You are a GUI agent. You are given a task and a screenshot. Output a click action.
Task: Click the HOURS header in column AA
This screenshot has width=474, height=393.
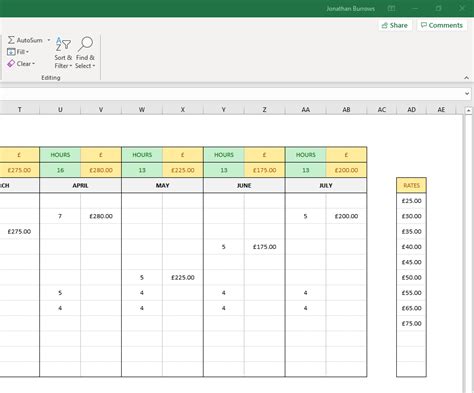(306, 155)
